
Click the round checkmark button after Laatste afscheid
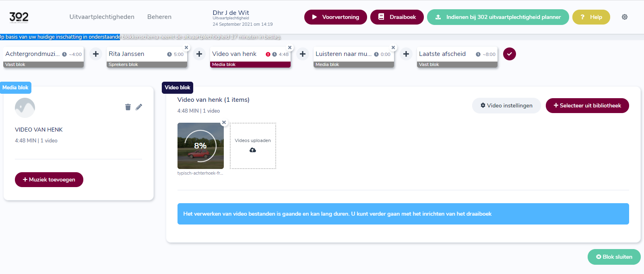(510, 54)
